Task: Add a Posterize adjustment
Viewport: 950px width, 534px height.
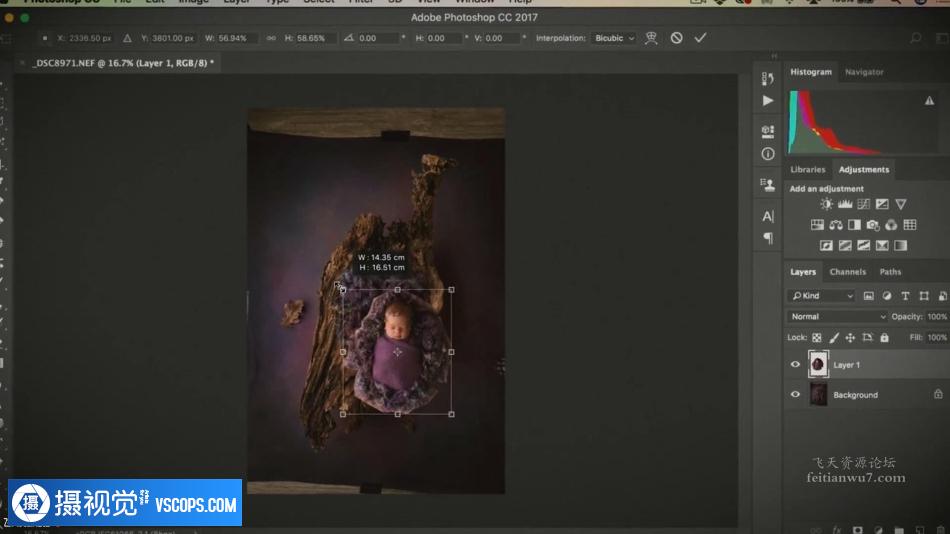Action: coord(845,245)
